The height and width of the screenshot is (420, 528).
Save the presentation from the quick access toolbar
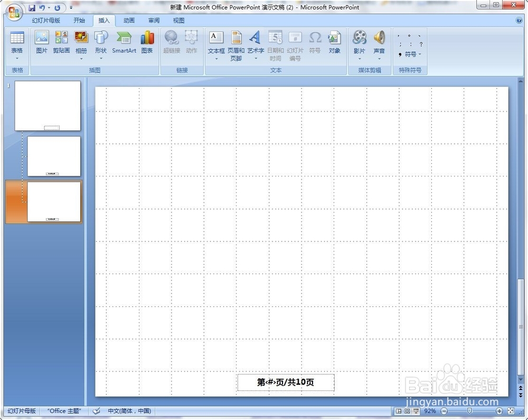32,7
